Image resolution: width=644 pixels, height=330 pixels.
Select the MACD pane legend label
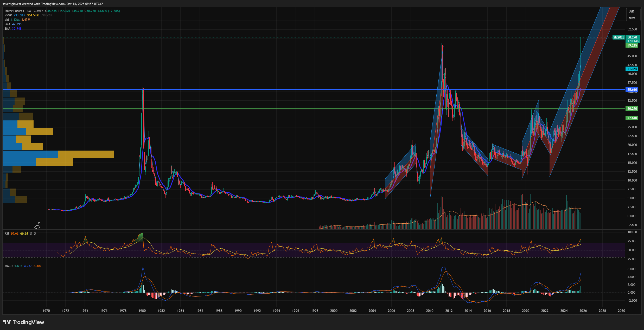(8, 266)
